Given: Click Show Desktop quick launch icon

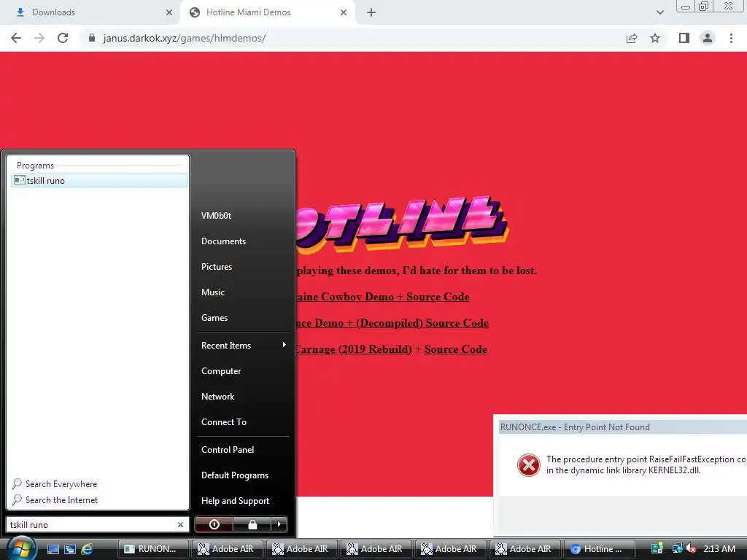Looking at the screenshot, I should click(x=53, y=549).
